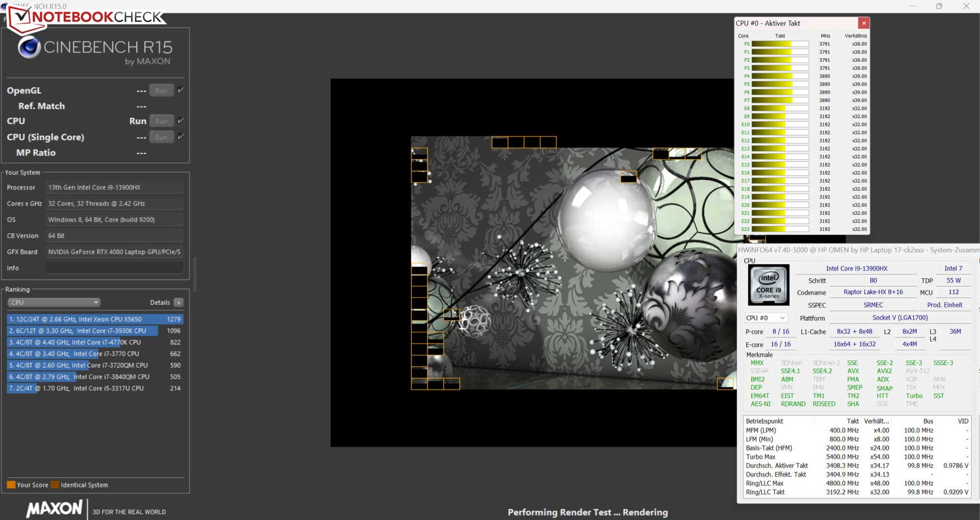Click the Details arrow icon in Ranking
The width and height of the screenshot is (980, 520).
pos(179,303)
